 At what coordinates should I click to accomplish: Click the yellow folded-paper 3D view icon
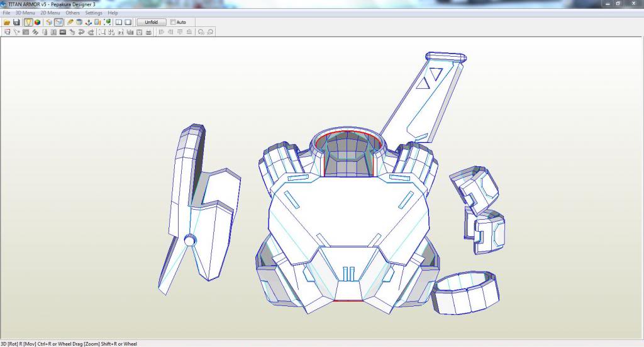49,22
